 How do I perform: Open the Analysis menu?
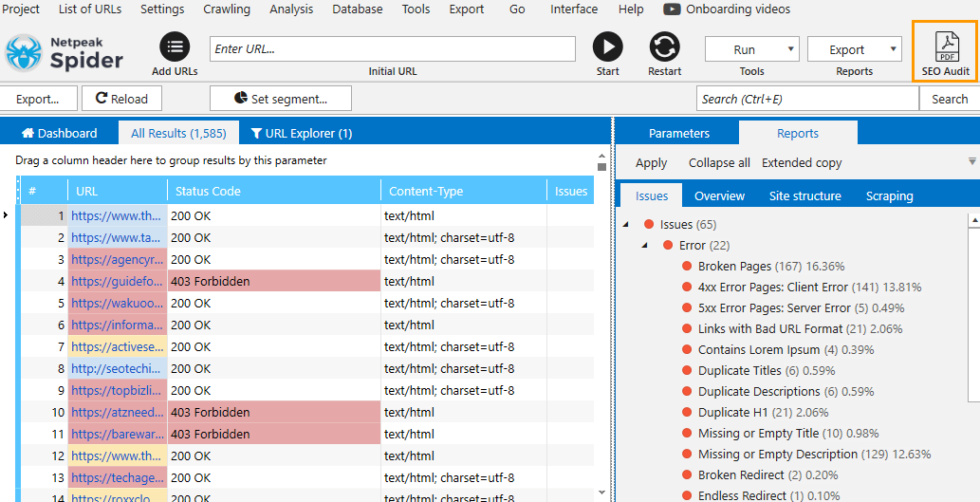coord(291,9)
